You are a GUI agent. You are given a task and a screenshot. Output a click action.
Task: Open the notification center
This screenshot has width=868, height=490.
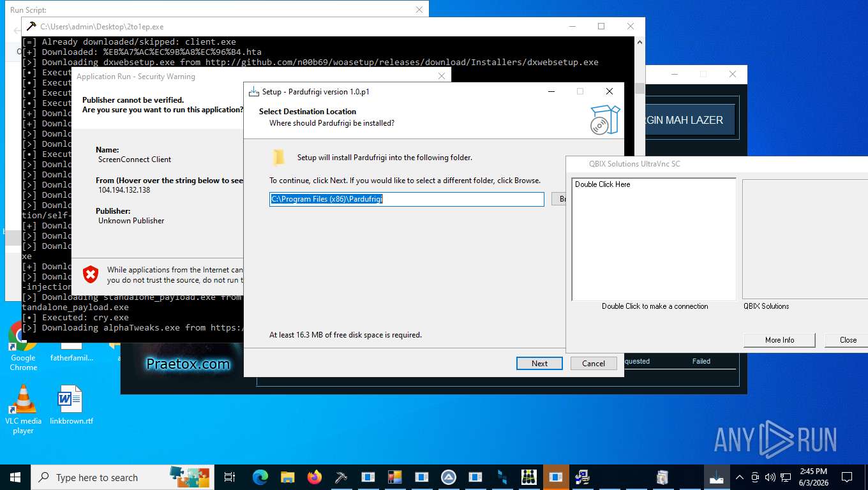coord(847,477)
